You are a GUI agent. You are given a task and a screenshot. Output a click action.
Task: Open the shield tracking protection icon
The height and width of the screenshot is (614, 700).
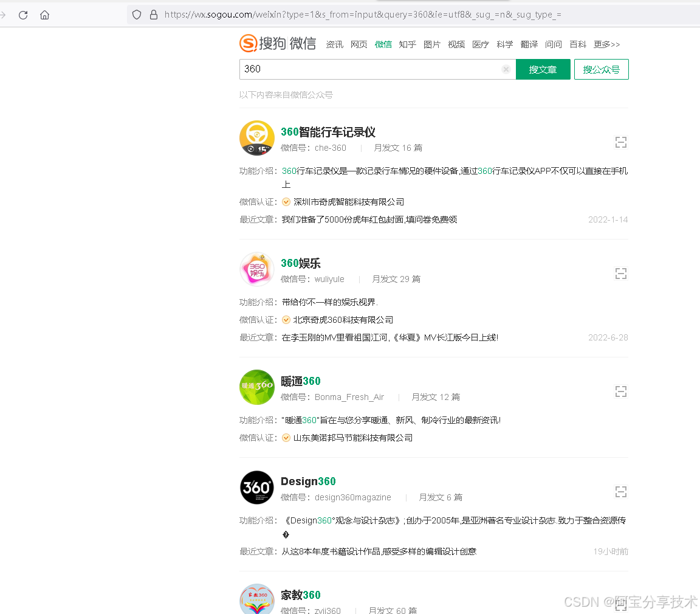[x=137, y=15]
